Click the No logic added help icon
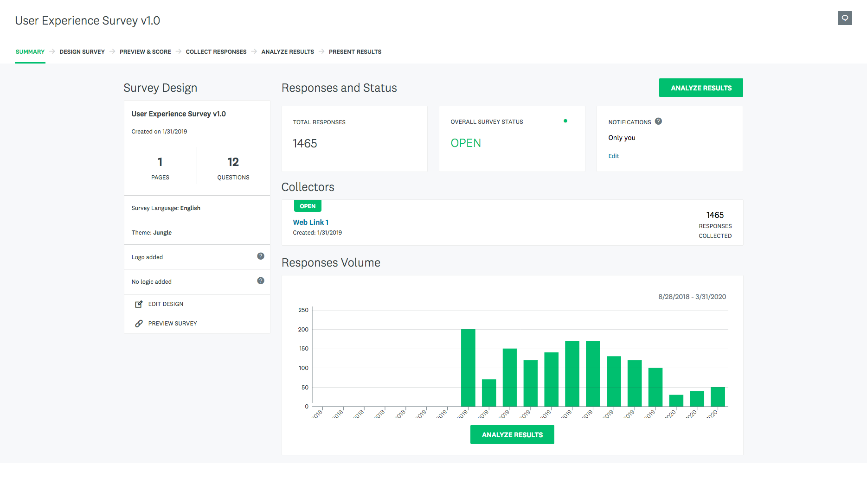The width and height of the screenshot is (867, 504). click(261, 281)
